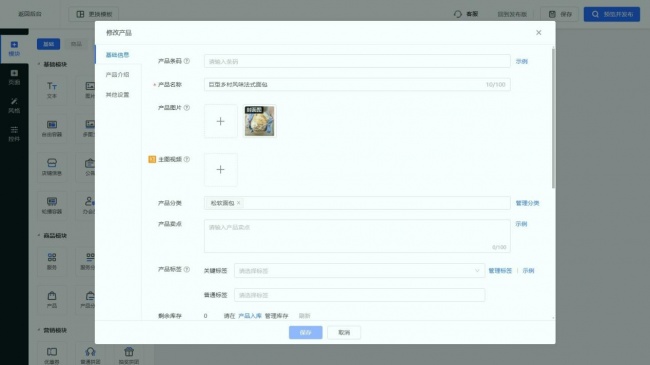Select the 服务 service module icon
Screen dimensions: 650x365
pos(52,261)
